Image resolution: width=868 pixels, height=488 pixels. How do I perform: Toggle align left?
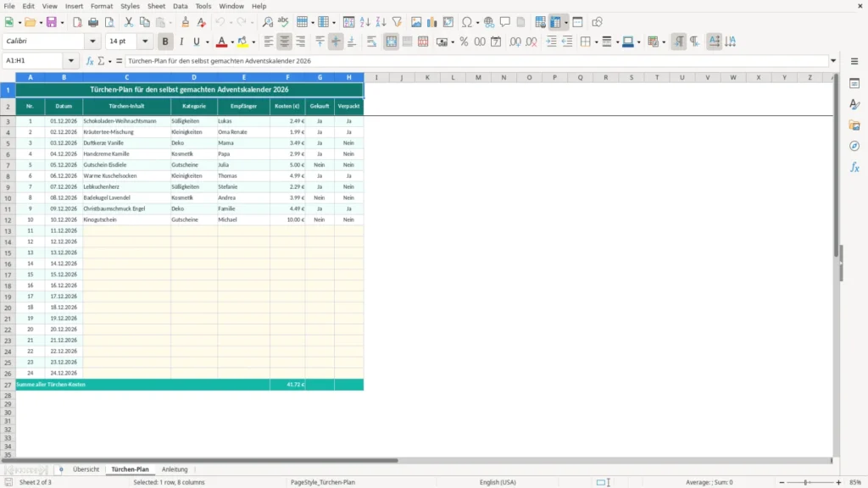(269, 42)
